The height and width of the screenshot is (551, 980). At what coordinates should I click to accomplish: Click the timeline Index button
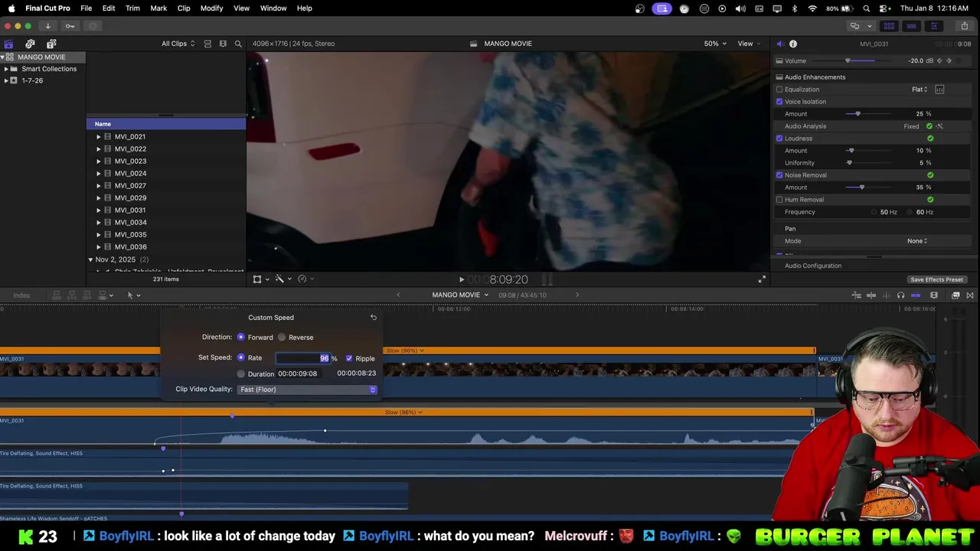[21, 295]
